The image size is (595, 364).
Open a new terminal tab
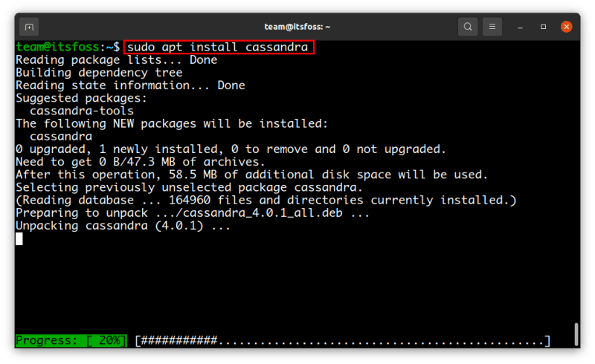[29, 27]
